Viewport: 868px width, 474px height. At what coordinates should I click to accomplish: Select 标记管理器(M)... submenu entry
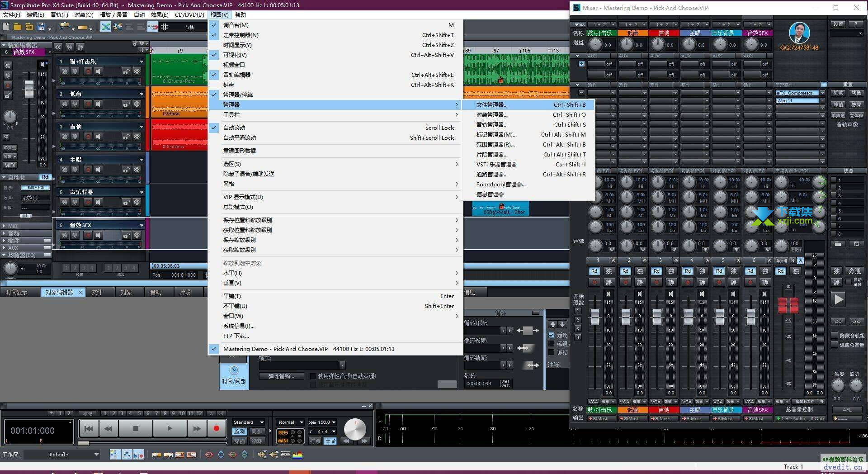click(x=528, y=134)
